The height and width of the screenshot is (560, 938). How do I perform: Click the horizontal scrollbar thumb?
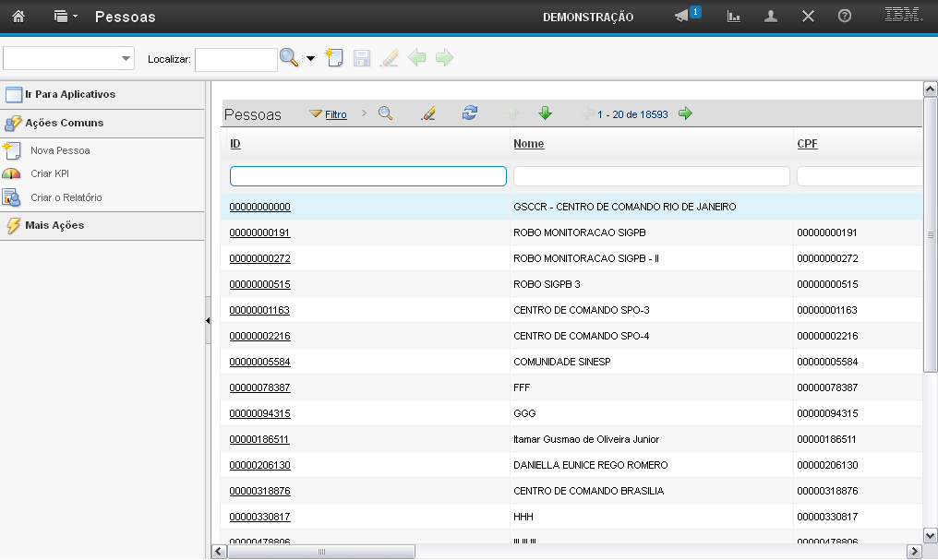point(321,552)
